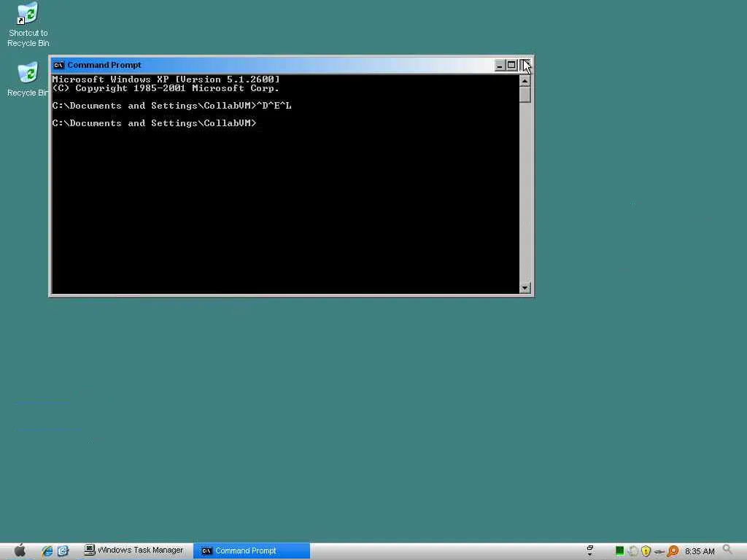Click the Copyright 1985-2001 Microsoft Corp. line
This screenshot has height=560, width=747.
pos(166,88)
